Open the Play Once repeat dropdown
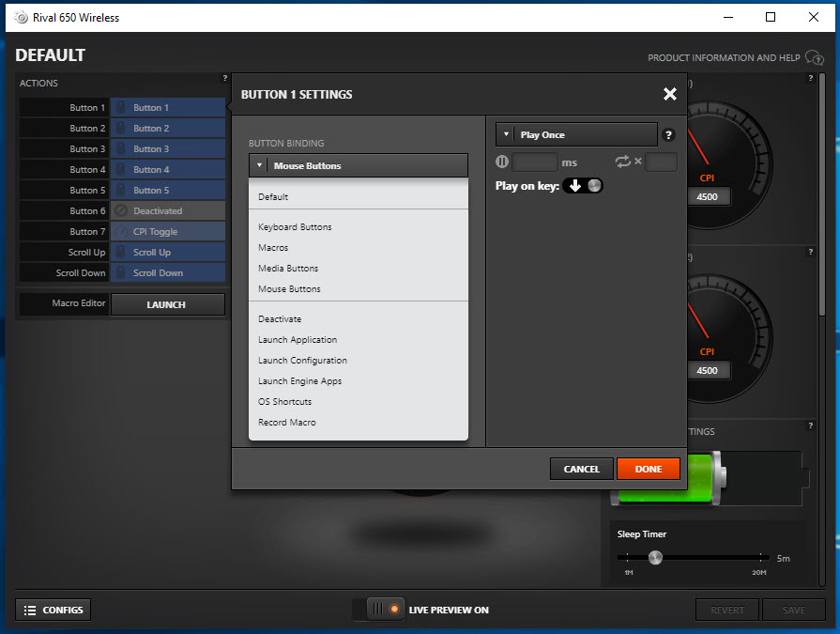 (x=576, y=134)
